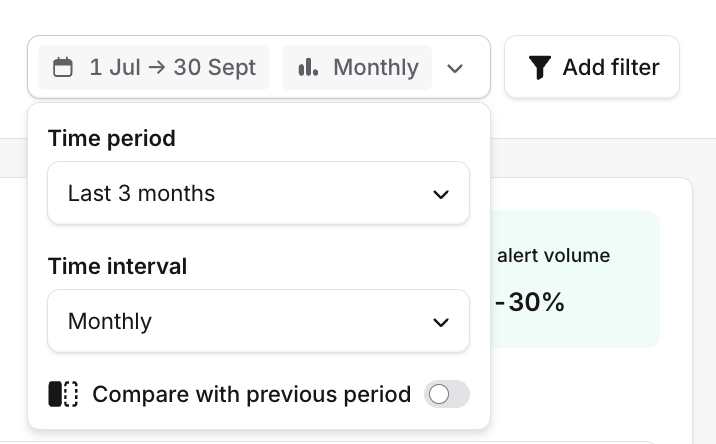716x444 pixels.
Task: Click the calendar icon beside date range
Action: pyautogui.click(x=63, y=67)
